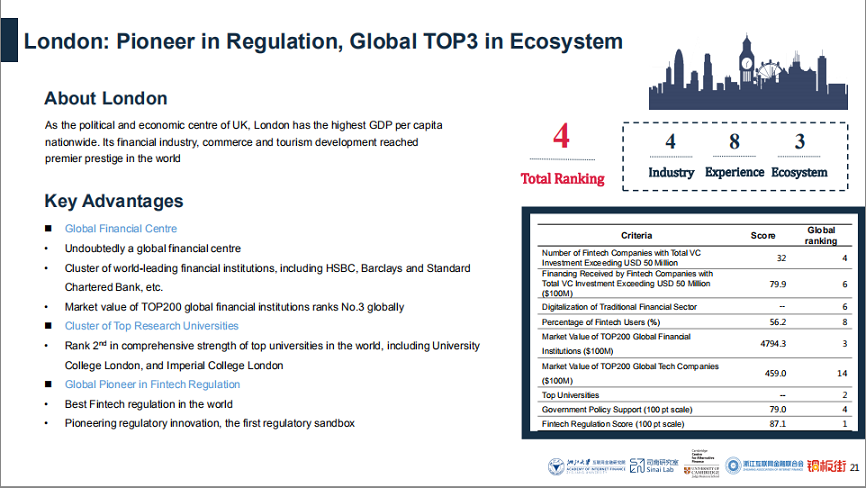
Task: Click the Zhejiang Association of Internet Finance logo
Action: tap(764, 465)
